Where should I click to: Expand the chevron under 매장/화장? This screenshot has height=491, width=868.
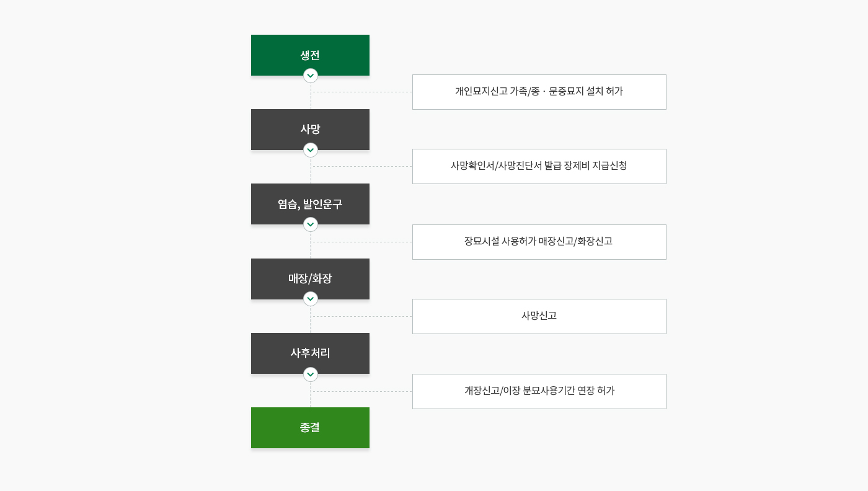point(311,299)
